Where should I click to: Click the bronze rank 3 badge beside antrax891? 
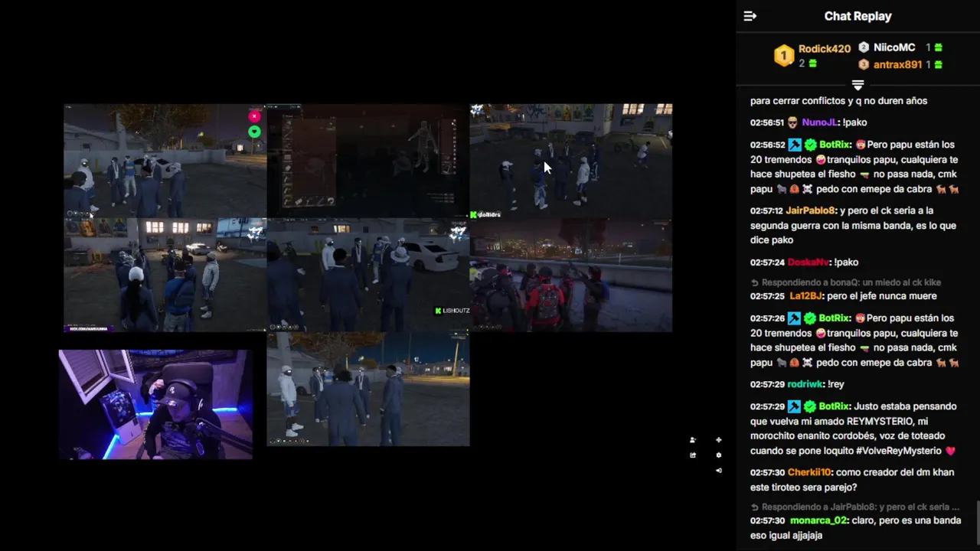coord(864,64)
